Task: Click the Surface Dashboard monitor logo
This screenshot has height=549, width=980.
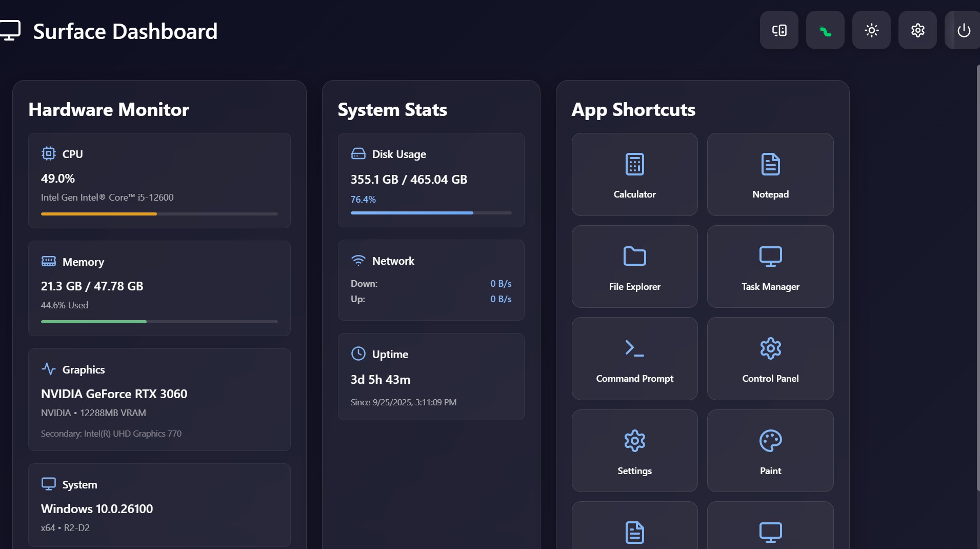Action: [11, 29]
